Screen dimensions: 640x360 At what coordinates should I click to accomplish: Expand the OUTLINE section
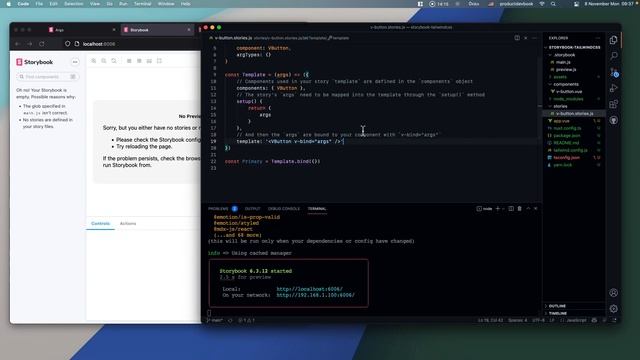573,306
